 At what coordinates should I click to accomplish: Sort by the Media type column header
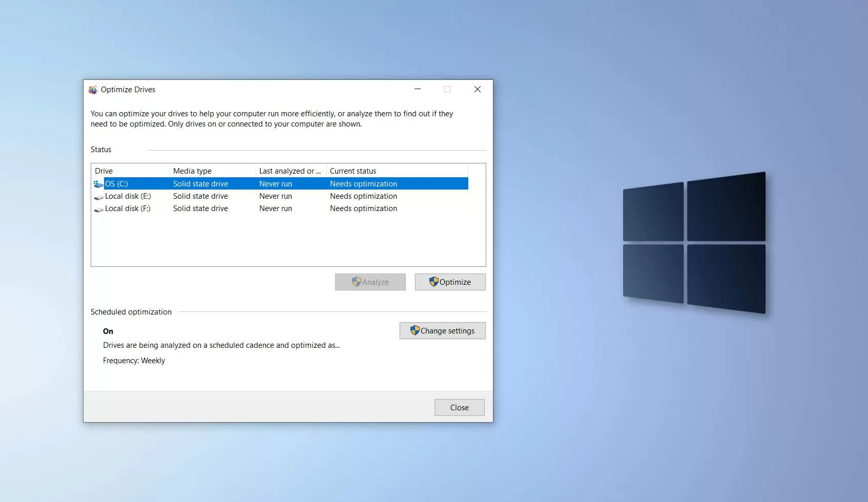212,171
